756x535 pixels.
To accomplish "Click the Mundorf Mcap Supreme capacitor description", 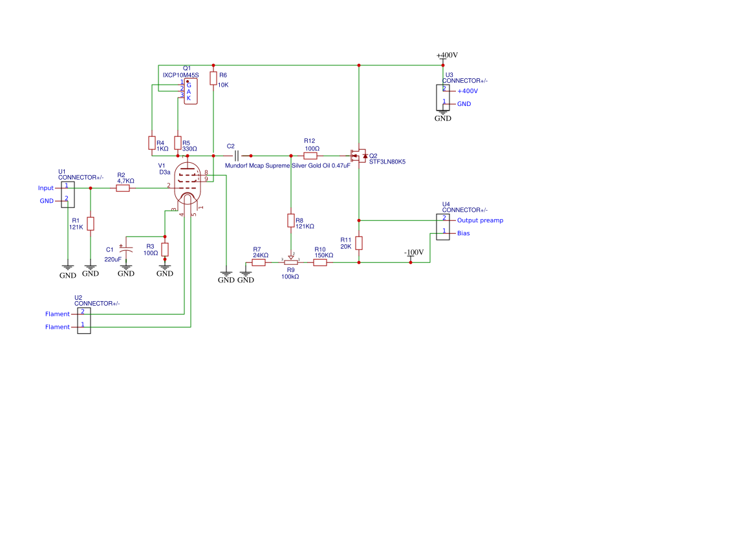I will (287, 165).
